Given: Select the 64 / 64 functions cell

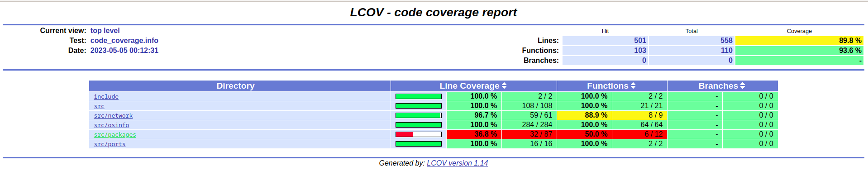Looking at the screenshot, I should point(639,125).
